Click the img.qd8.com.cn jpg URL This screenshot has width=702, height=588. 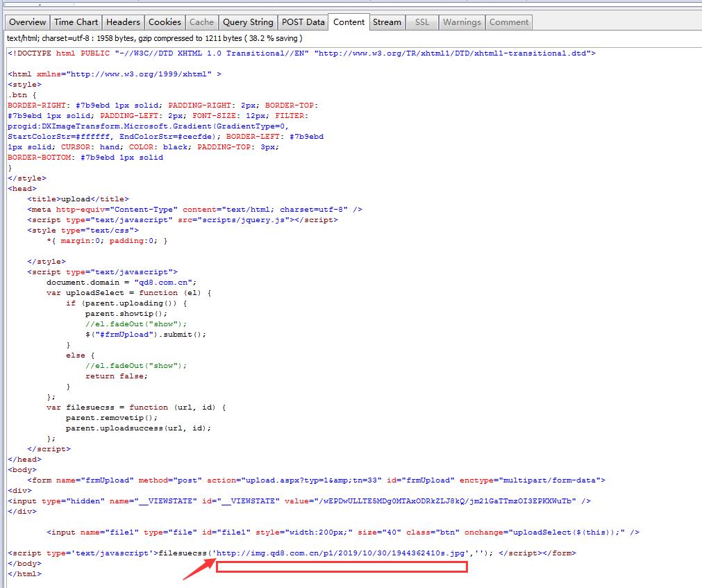click(342, 553)
